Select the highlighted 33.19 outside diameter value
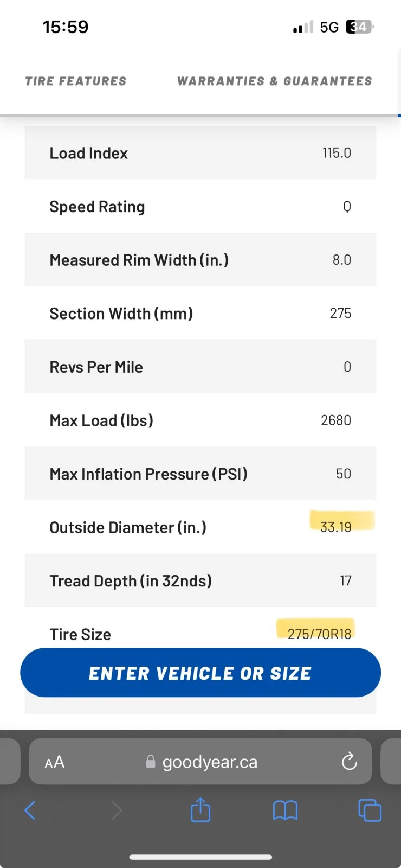Screen dimensions: 401x868 tap(335, 527)
